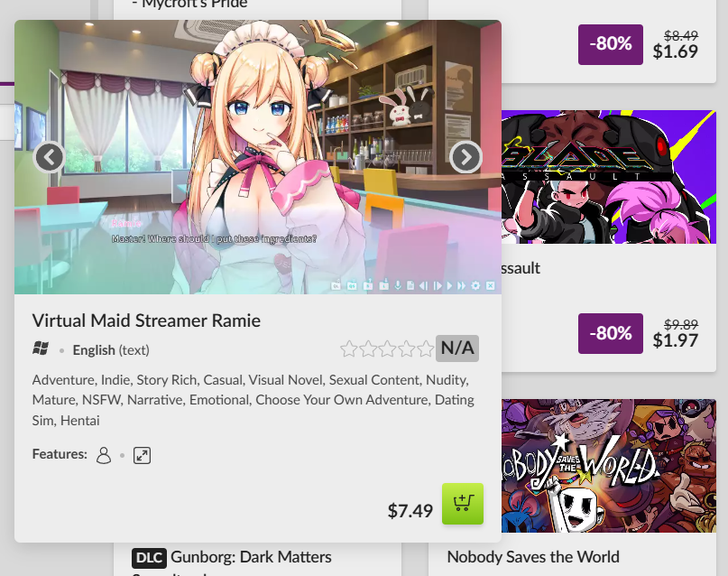Click the single-player feature icon
This screenshot has width=728, height=576.
[x=104, y=455]
